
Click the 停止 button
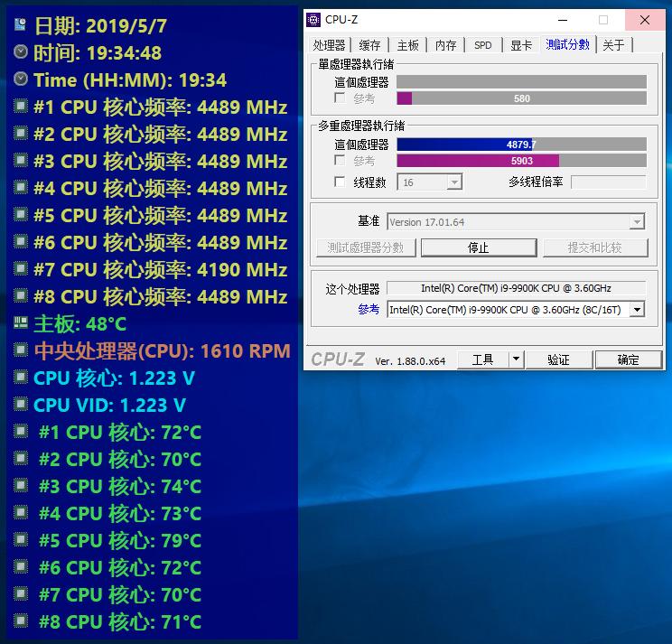479,247
